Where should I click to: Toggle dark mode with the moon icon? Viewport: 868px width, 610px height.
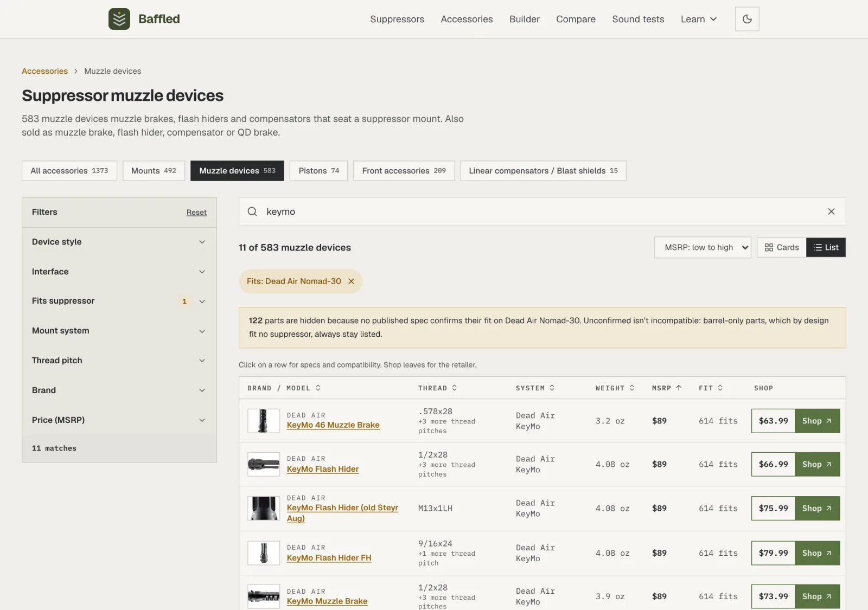[747, 19]
